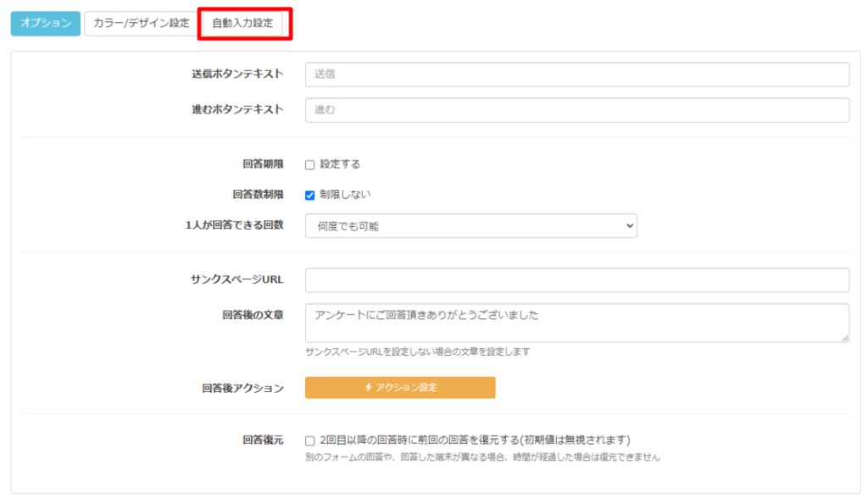Click the lightning icon on アクション設定 button

[368, 387]
